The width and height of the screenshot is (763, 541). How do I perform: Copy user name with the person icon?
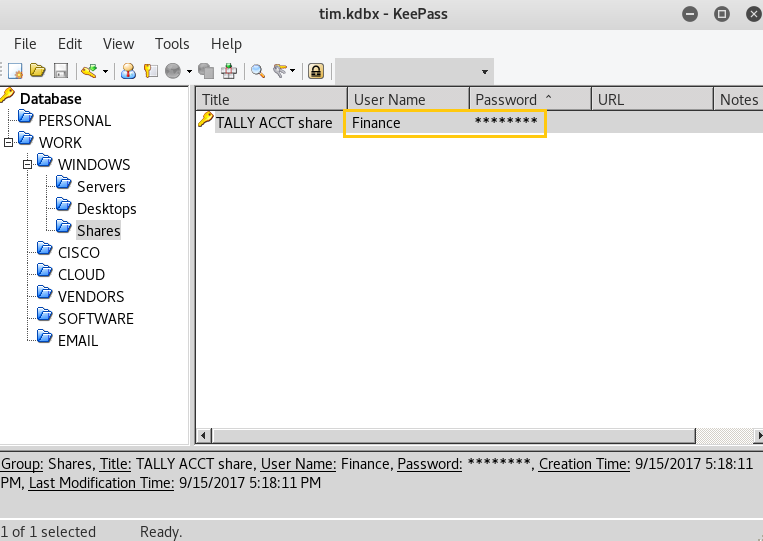(x=128, y=71)
